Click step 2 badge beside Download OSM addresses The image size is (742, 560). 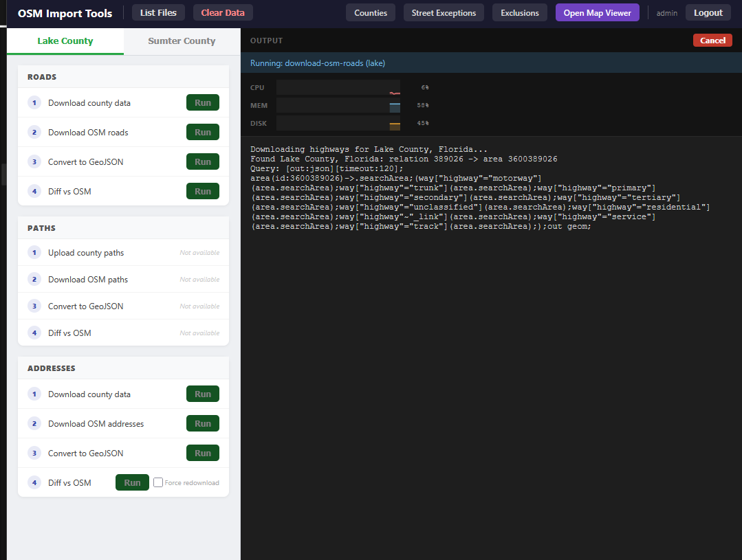[34, 424]
